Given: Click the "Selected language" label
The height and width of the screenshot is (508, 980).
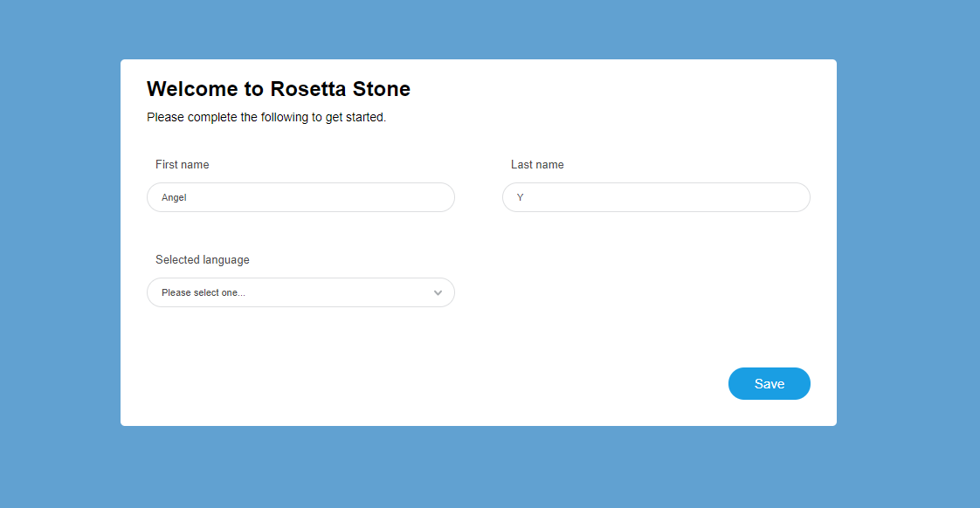Looking at the screenshot, I should [x=203, y=260].
